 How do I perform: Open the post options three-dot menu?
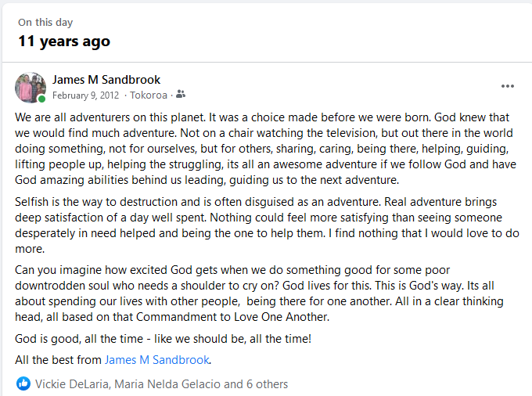(508, 86)
